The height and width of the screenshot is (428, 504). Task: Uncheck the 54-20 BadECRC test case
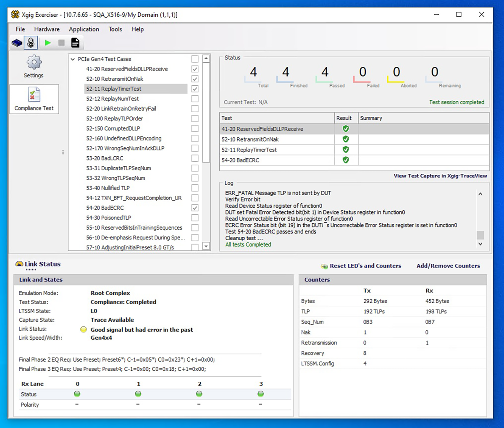[x=195, y=207]
